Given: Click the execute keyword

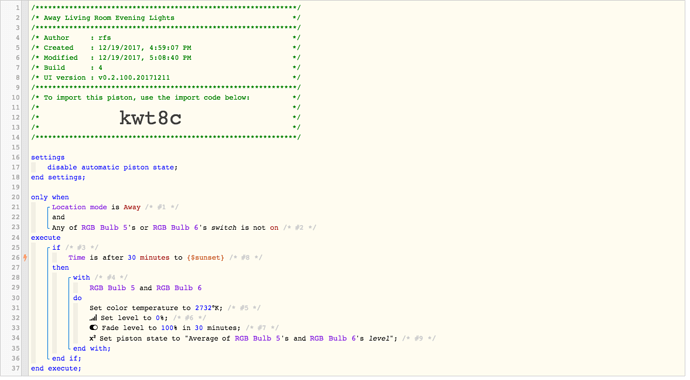Looking at the screenshot, I should (x=45, y=238).
